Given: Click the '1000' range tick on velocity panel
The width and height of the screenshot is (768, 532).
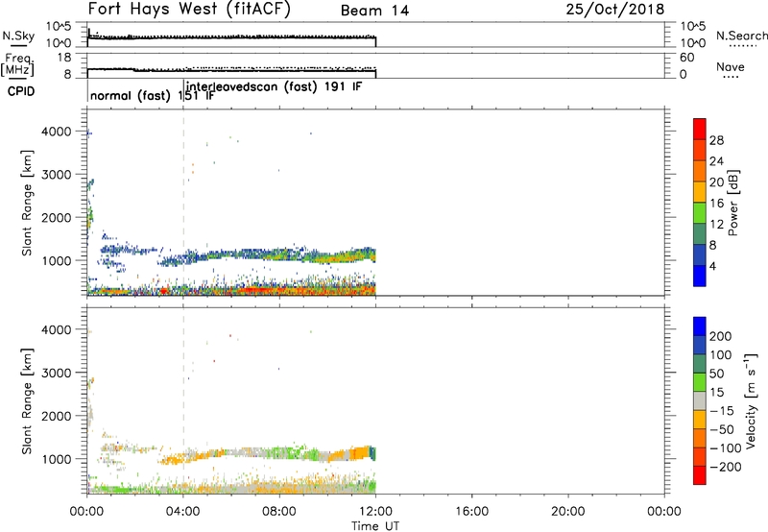Looking at the screenshot, I should point(58,459).
